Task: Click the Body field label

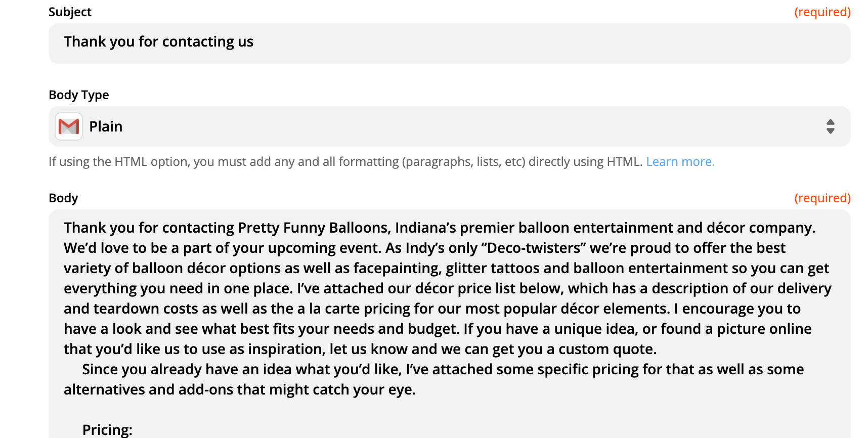Action: click(63, 198)
